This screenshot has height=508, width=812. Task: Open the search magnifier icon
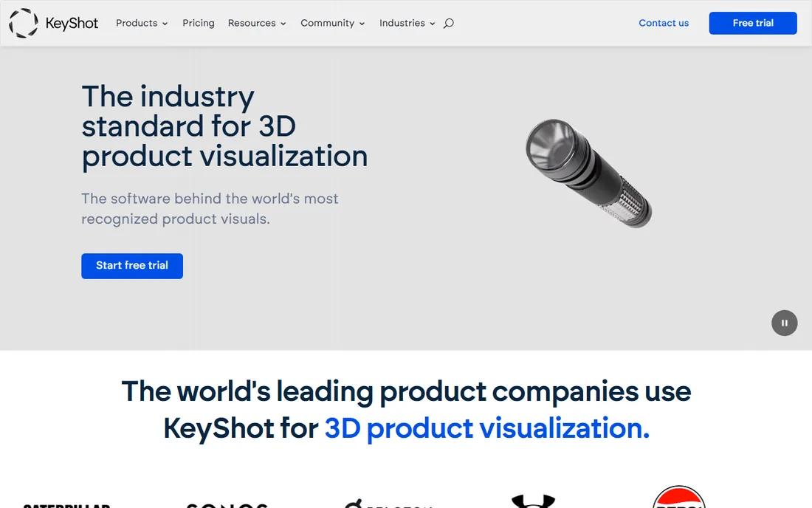[449, 24]
